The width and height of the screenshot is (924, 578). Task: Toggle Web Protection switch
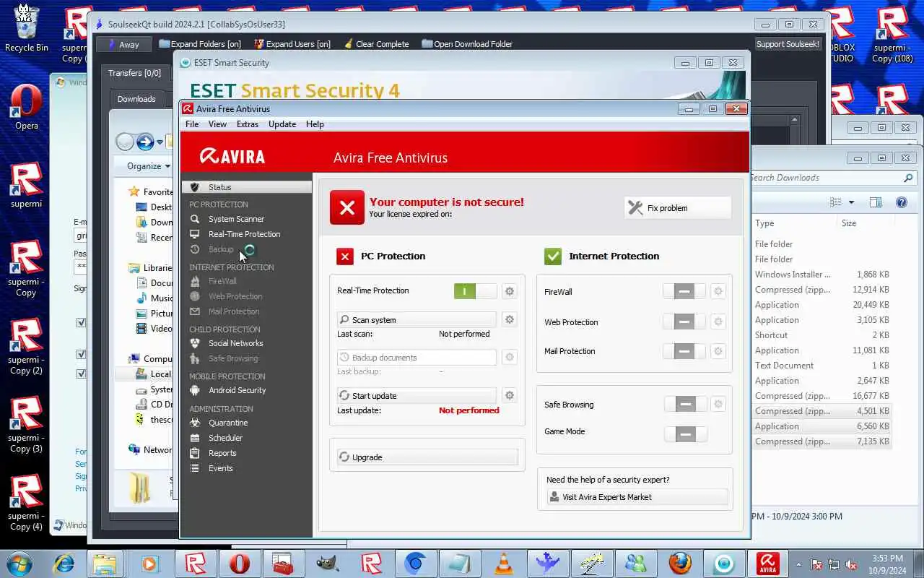point(684,322)
